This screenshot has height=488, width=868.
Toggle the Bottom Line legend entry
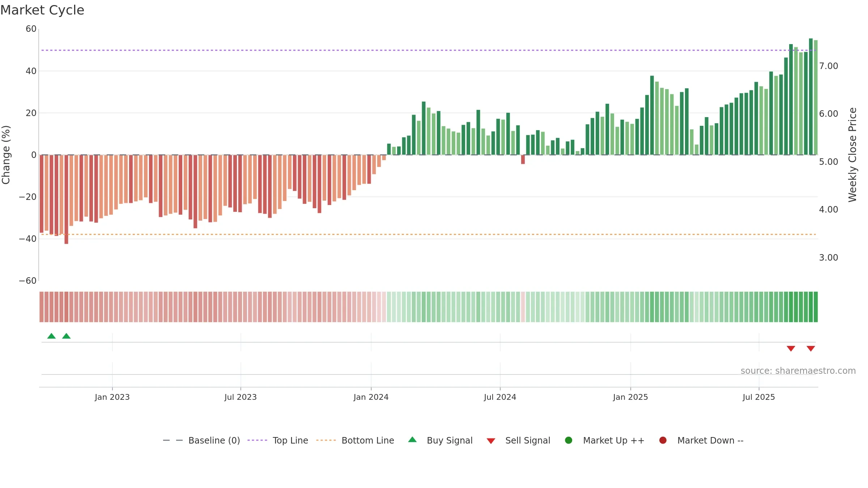coord(355,440)
